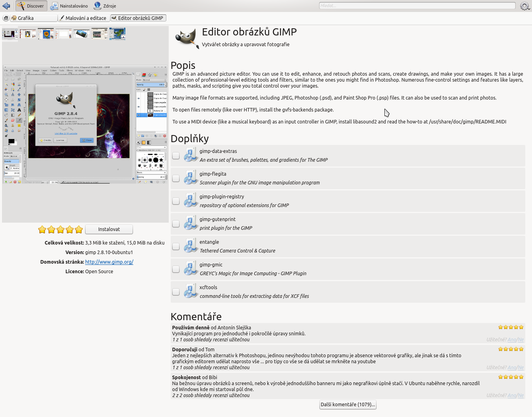
Task: Click the entangle package icon
Action: click(191, 246)
